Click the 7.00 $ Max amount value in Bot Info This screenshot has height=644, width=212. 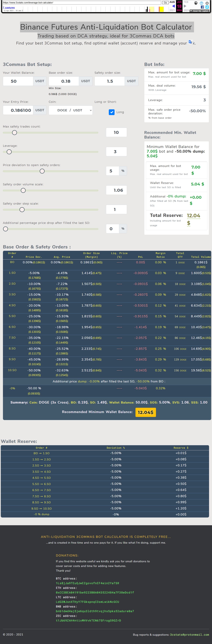(199, 73)
